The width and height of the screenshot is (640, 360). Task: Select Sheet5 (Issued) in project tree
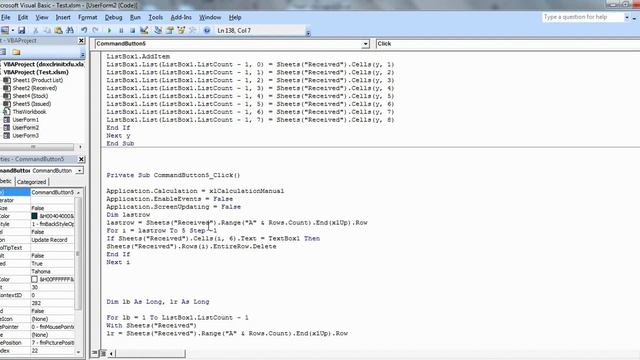pyautogui.click(x=32, y=104)
